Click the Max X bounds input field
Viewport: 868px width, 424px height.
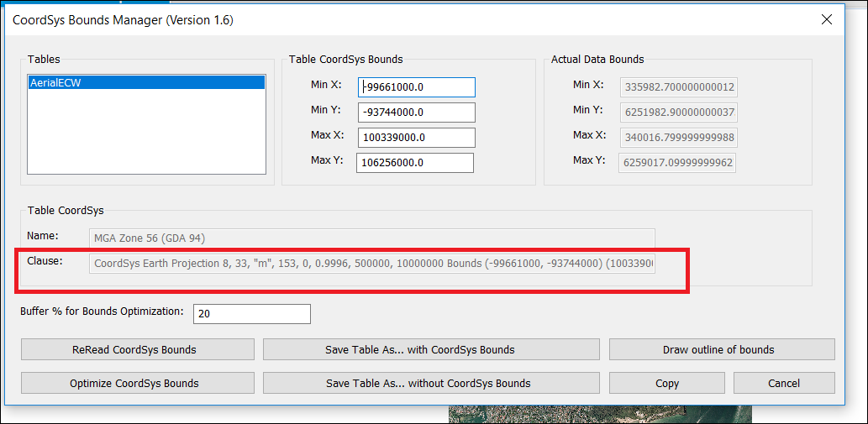416,138
